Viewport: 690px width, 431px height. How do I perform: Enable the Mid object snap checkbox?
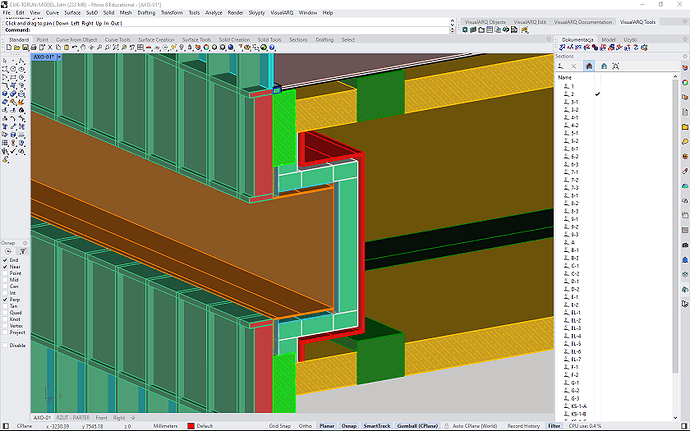(x=5, y=281)
